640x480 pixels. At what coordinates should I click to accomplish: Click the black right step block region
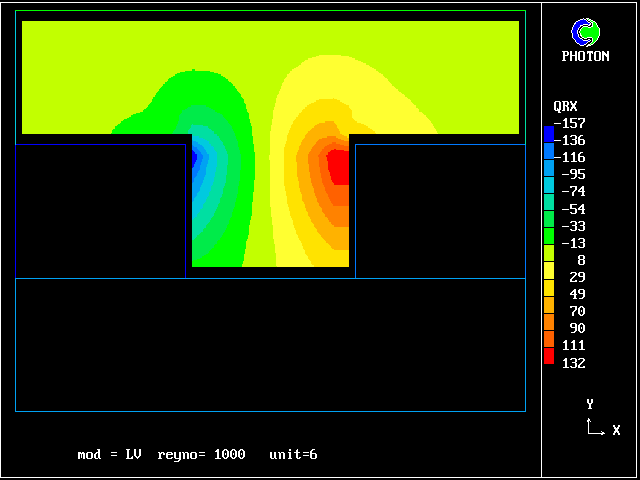[440, 210]
